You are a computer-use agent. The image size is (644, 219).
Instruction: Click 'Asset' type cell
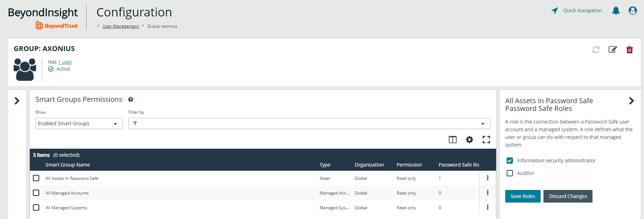(x=325, y=178)
